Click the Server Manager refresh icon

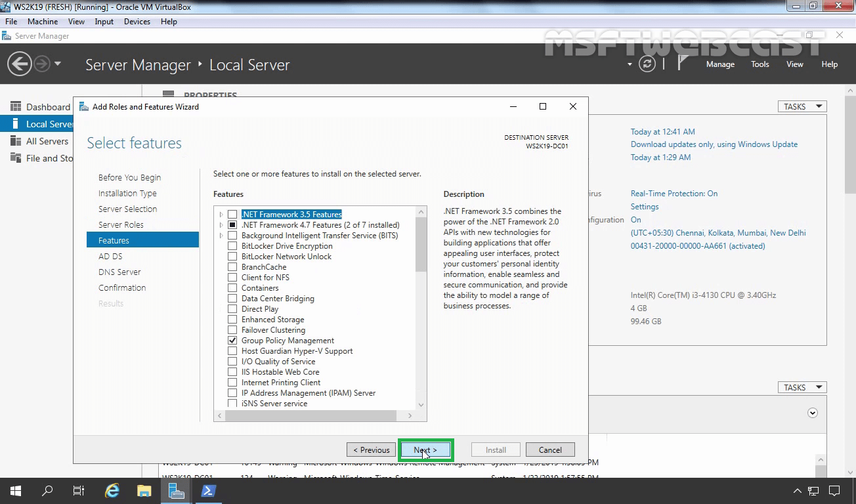tap(647, 64)
